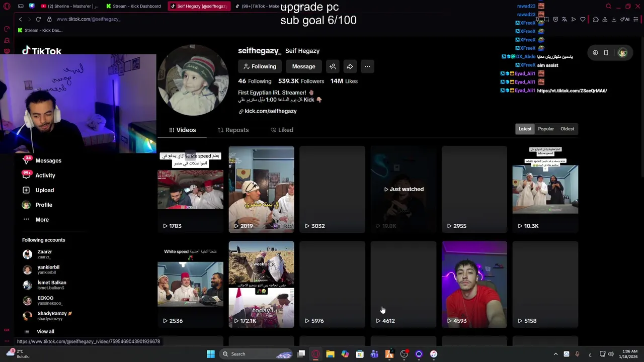Open the vt.tiktok.com link in chat
The height and width of the screenshot is (362, 644).
[x=572, y=90]
